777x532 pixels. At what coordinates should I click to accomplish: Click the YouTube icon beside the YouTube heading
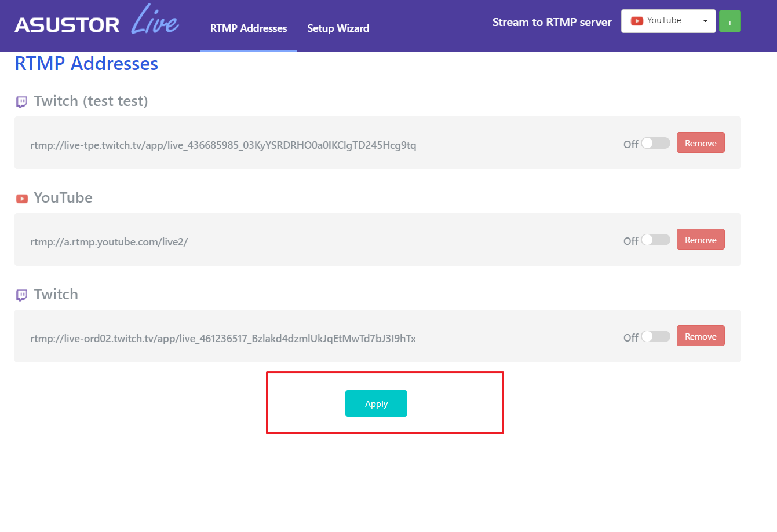pyautogui.click(x=21, y=199)
